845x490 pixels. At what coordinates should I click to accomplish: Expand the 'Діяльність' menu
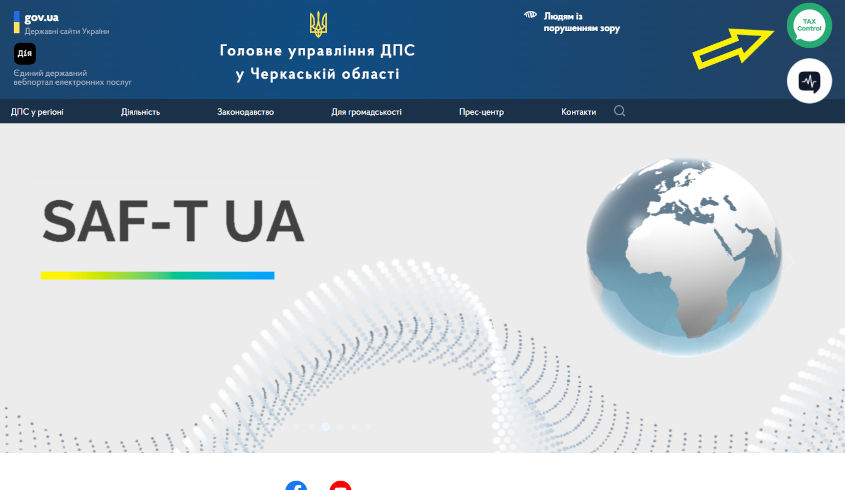coord(140,112)
